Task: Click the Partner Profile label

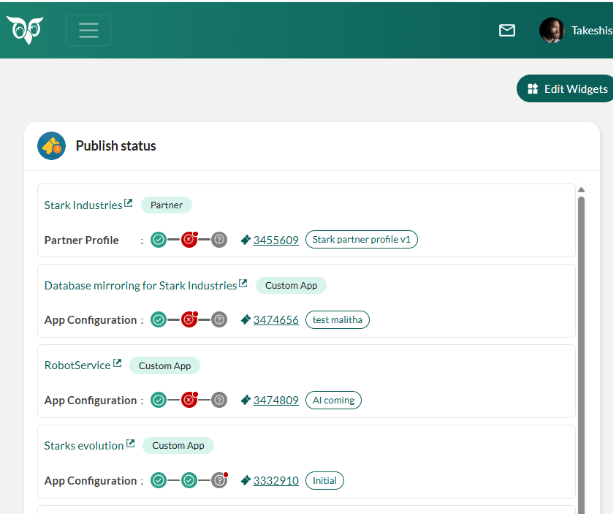Action: (81, 240)
